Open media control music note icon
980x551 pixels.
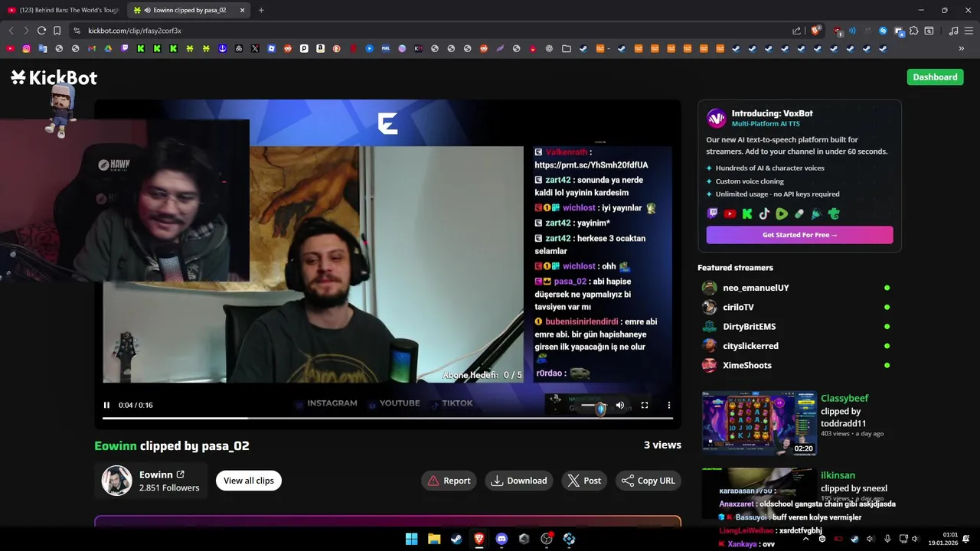pos(953,31)
